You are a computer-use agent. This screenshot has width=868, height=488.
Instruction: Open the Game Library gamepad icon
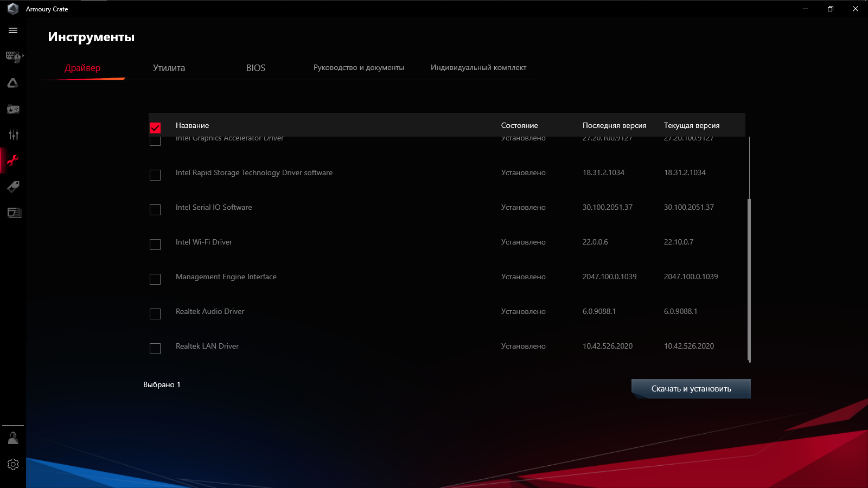[13, 109]
